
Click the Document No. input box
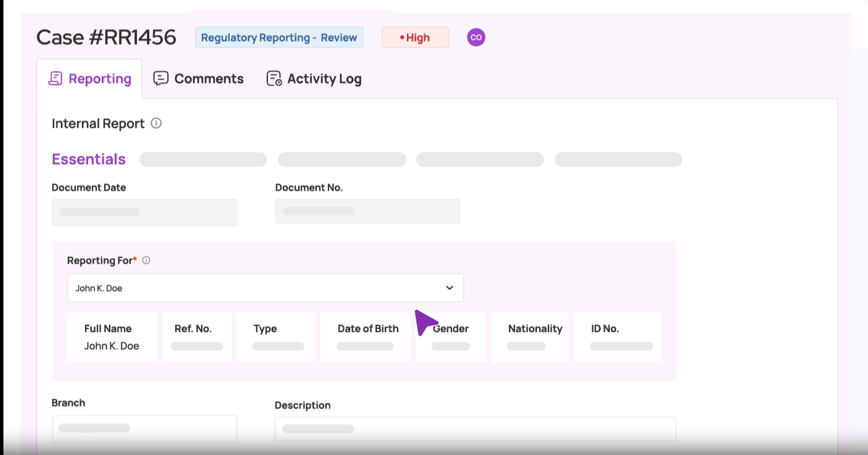coord(367,211)
